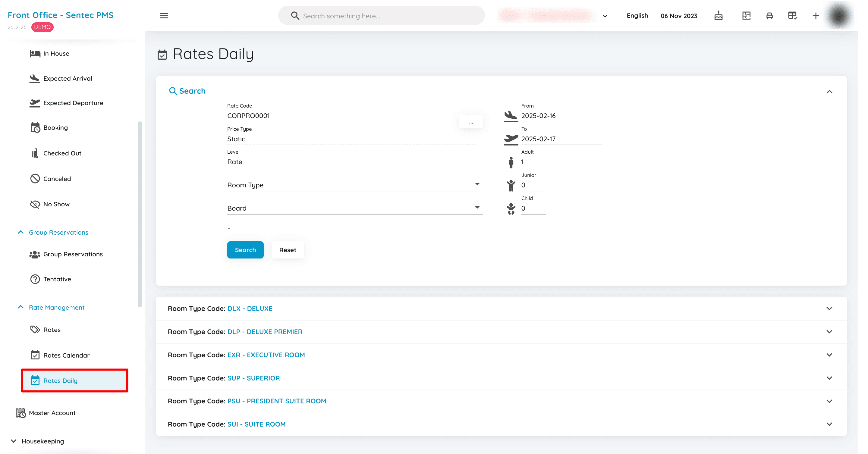The width and height of the screenshot is (868, 454).
Task: Open the Board dropdown
Action: [355, 208]
